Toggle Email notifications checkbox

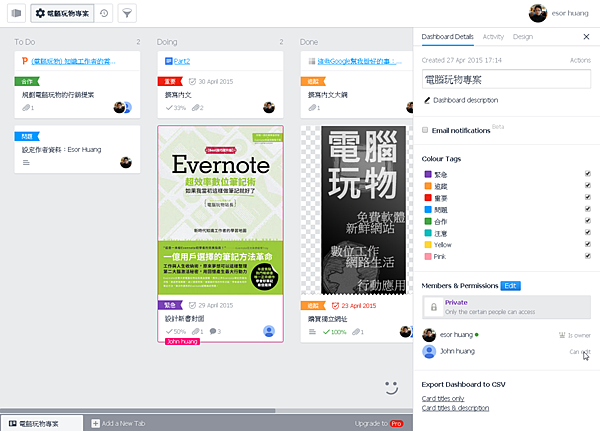(x=425, y=130)
